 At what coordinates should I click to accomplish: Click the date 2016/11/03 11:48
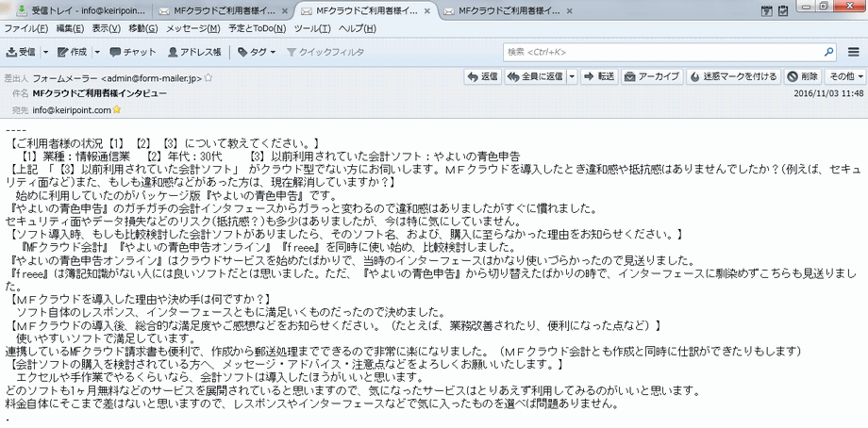click(x=828, y=93)
